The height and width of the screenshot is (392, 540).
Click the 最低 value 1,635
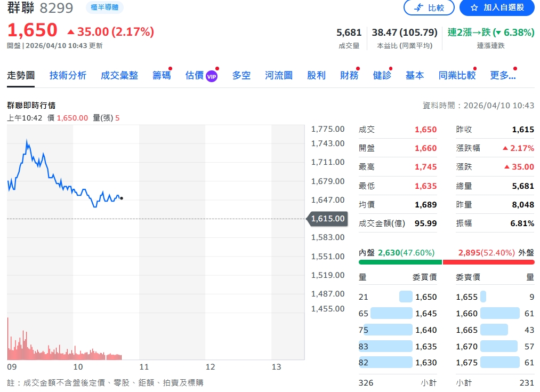426,186
